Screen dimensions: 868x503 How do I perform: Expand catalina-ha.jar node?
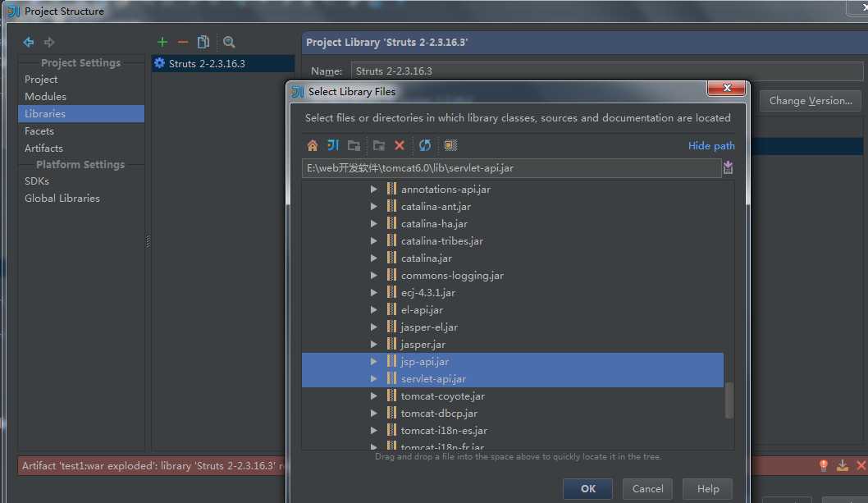click(x=374, y=224)
